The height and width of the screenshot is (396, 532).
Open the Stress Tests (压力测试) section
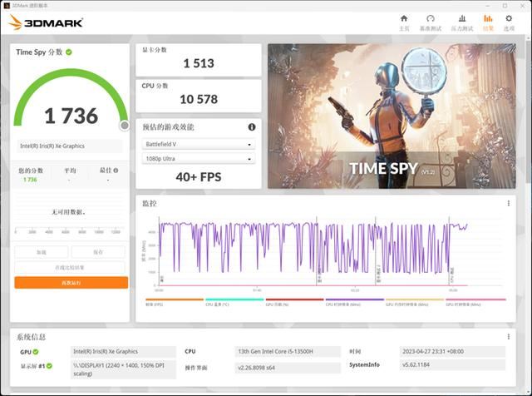pos(461,22)
